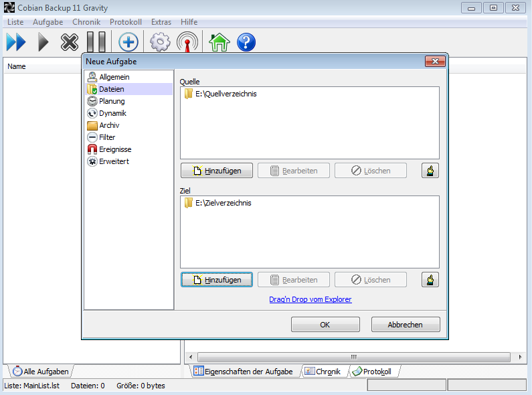
Task: Switch to Chronik bottom tab
Action: (x=323, y=372)
